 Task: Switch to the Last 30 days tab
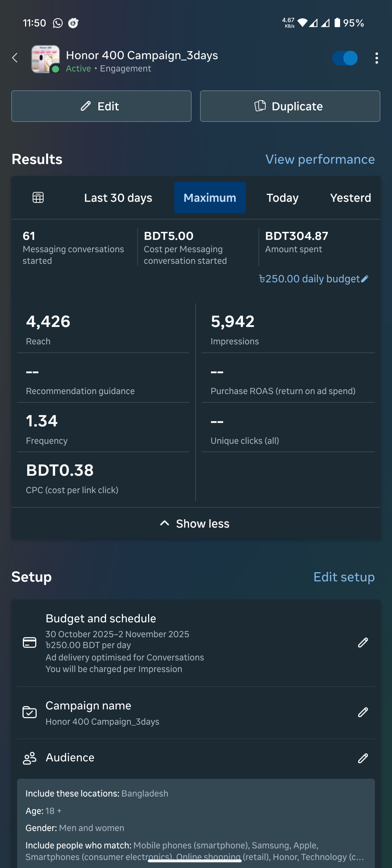118,197
